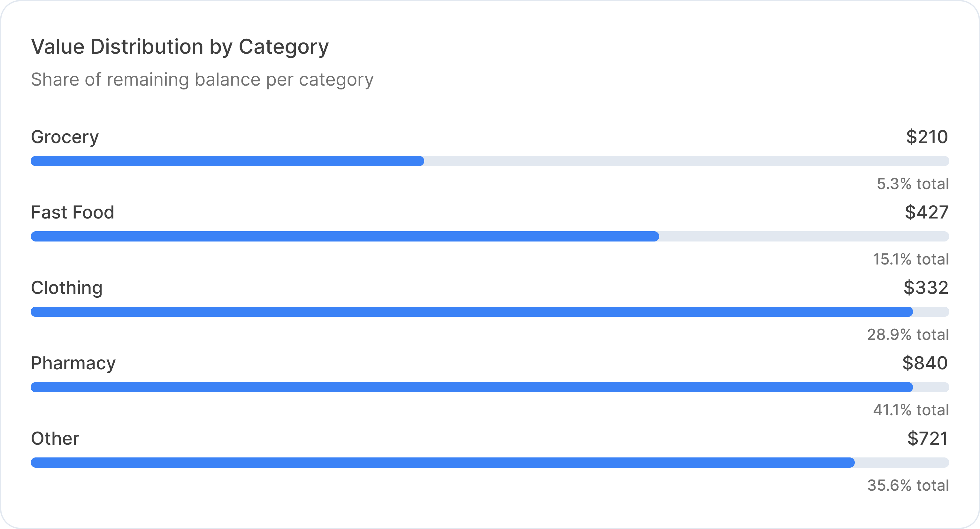Click the $721 Other amount
The height and width of the screenshot is (529, 980).
coord(928,438)
